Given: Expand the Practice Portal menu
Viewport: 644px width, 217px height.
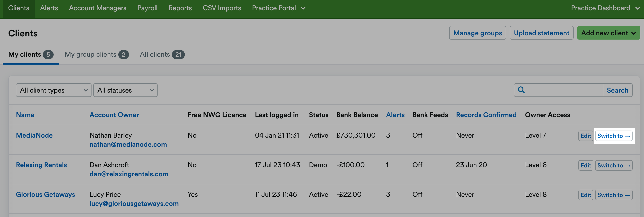Looking at the screenshot, I should click(x=278, y=8).
